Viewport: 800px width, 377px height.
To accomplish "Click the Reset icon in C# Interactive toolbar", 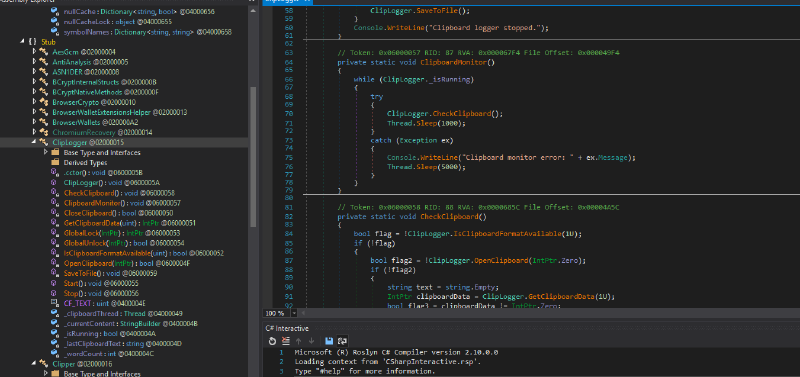I will (x=272, y=341).
